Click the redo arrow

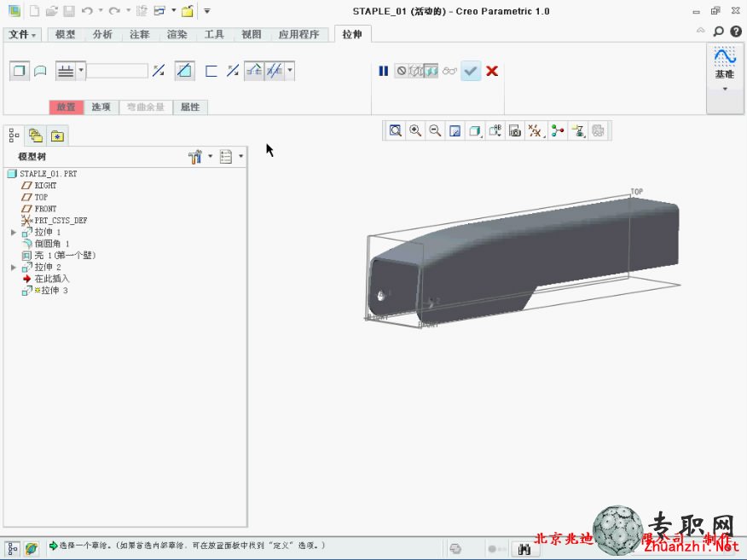pyautogui.click(x=114, y=10)
